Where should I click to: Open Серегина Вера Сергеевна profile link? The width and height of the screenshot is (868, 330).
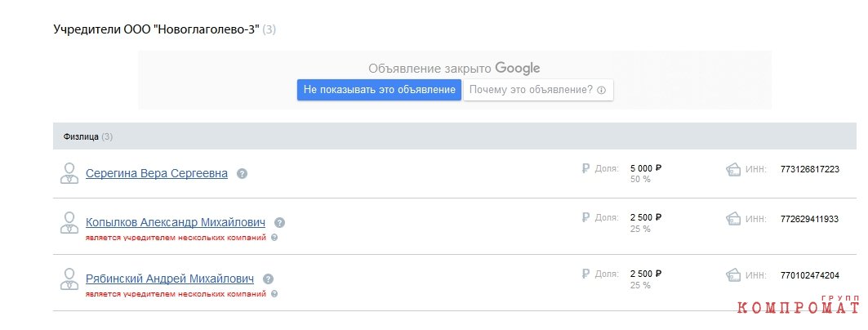[x=157, y=173]
